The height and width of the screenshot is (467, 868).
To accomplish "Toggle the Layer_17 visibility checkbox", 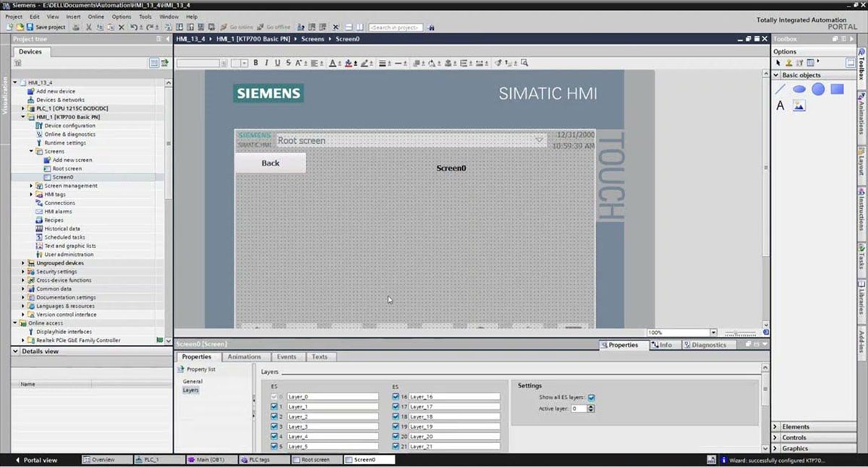I will [x=395, y=407].
